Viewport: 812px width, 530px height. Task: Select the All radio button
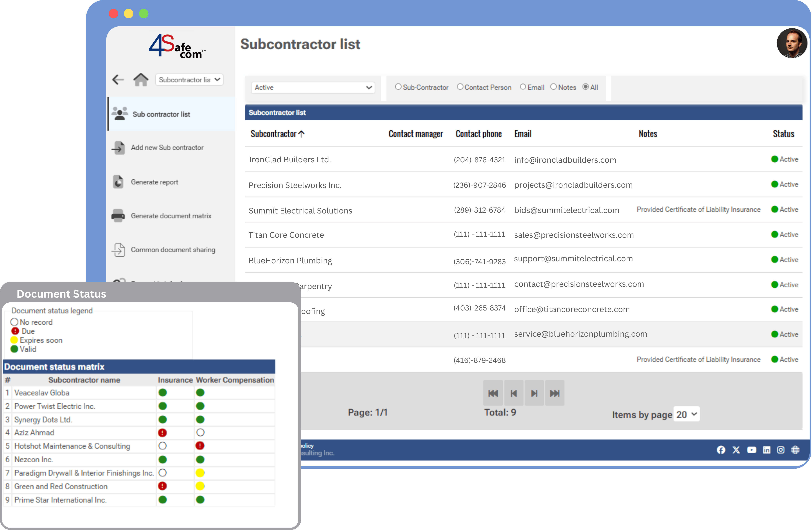coord(586,87)
